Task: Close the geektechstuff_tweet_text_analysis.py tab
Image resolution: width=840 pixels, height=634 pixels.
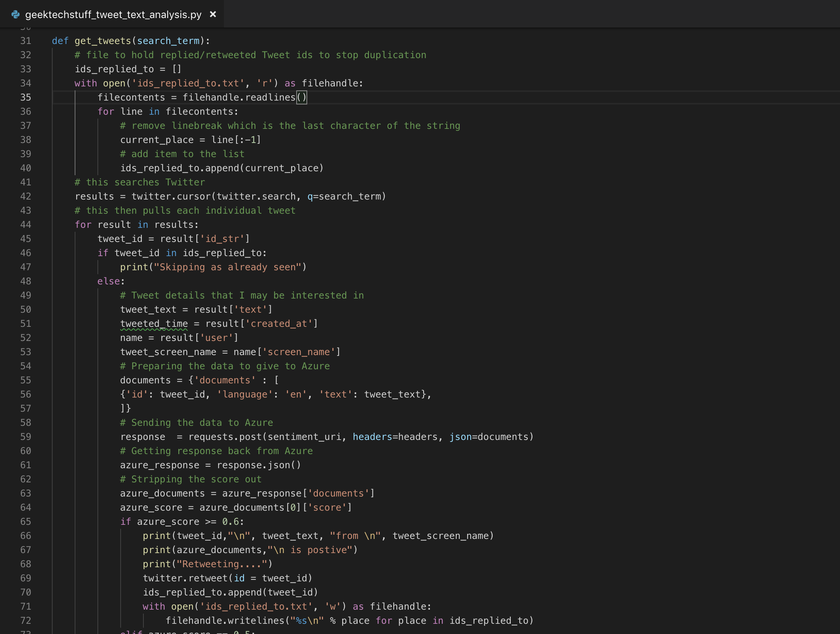Action: click(213, 14)
